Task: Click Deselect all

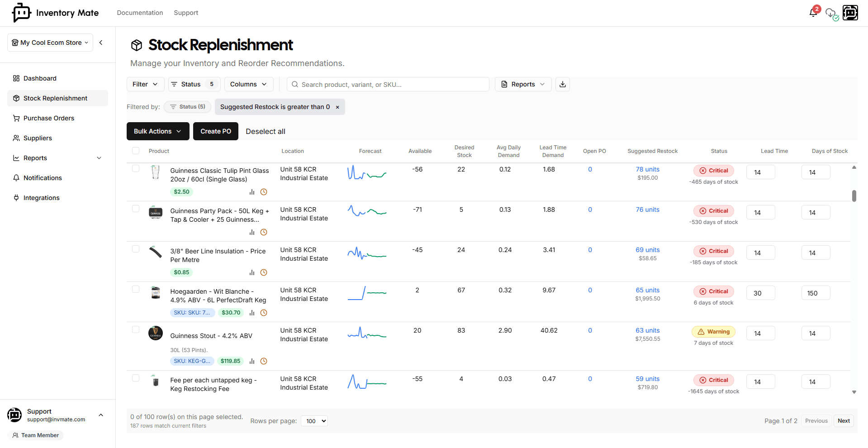Action: (266, 131)
